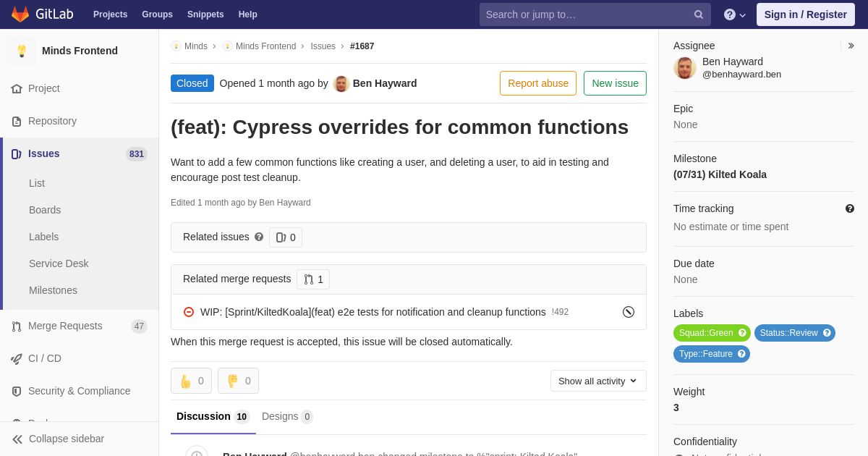Click the New issue button

click(615, 83)
